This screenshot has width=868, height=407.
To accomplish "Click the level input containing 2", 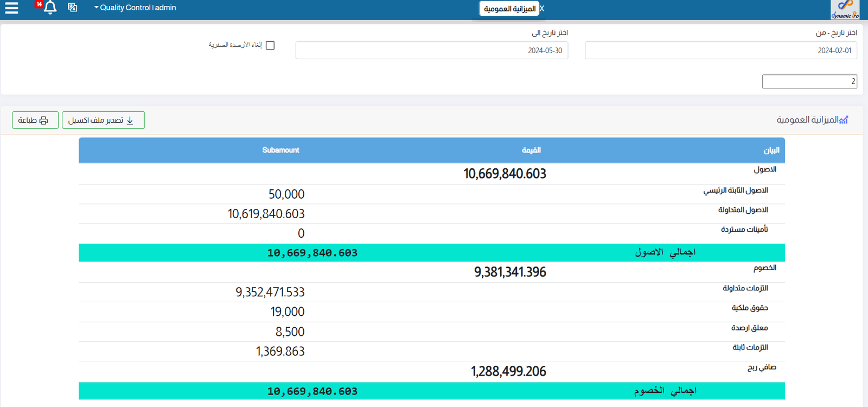I will [809, 81].
